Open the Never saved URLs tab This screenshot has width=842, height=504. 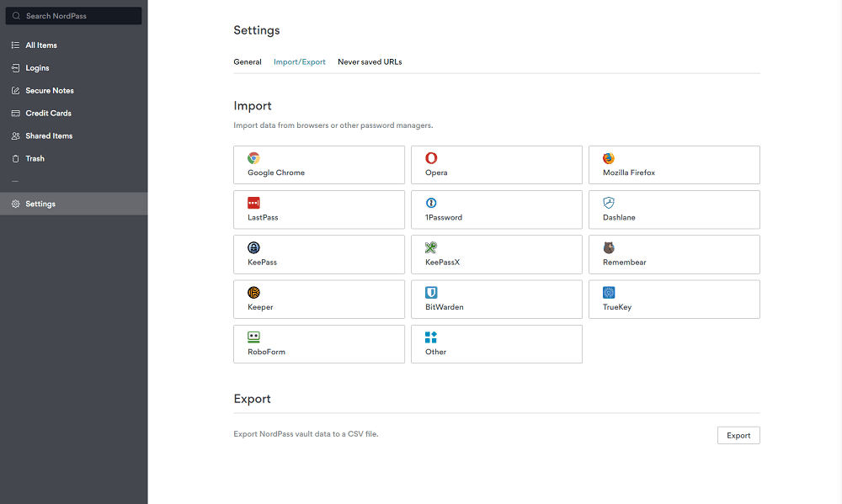(370, 61)
